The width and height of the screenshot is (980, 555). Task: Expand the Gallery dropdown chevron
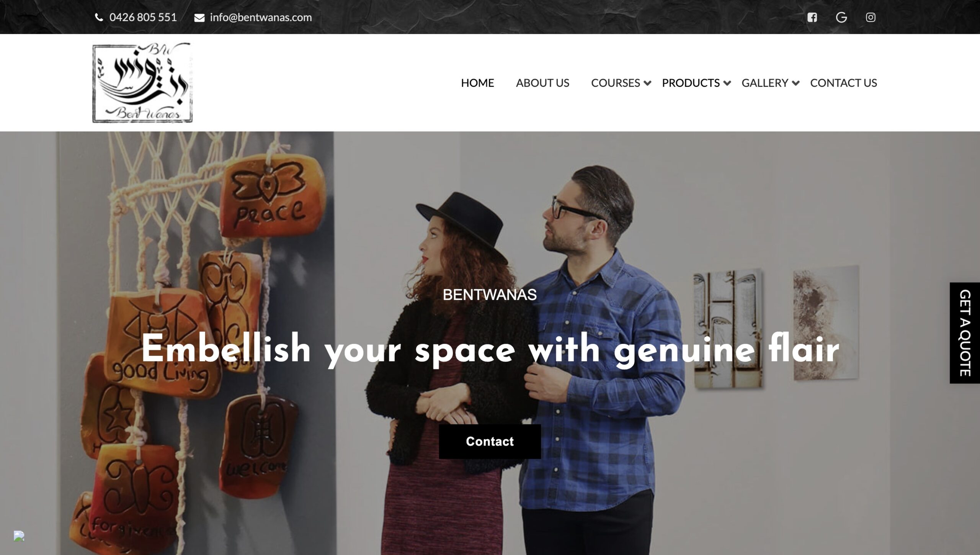coord(795,83)
